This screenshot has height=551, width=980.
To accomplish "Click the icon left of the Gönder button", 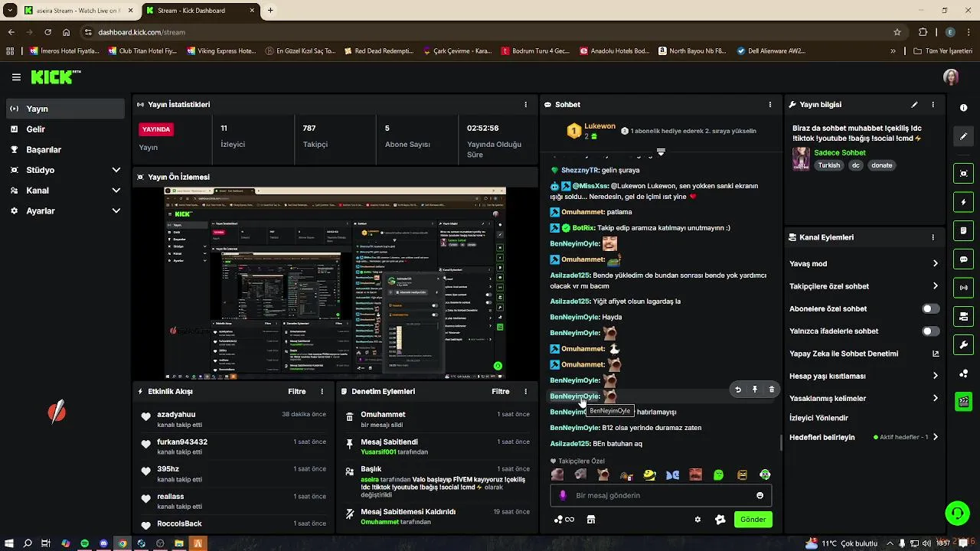I will (720, 520).
